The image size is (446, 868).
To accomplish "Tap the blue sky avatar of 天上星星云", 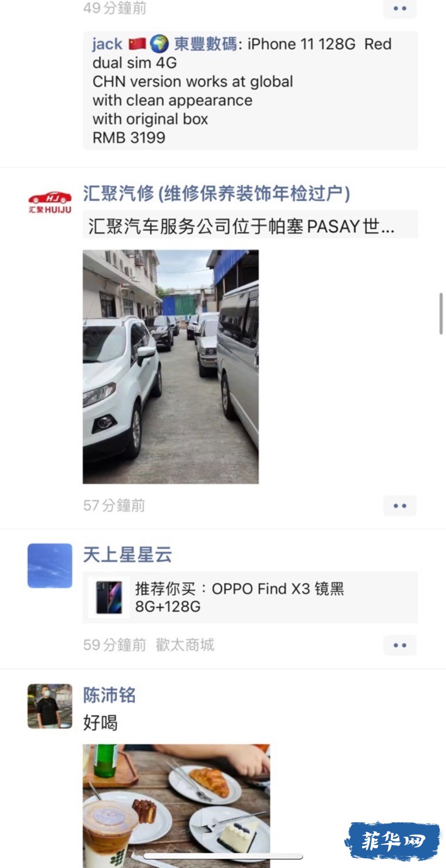I will coord(50,565).
